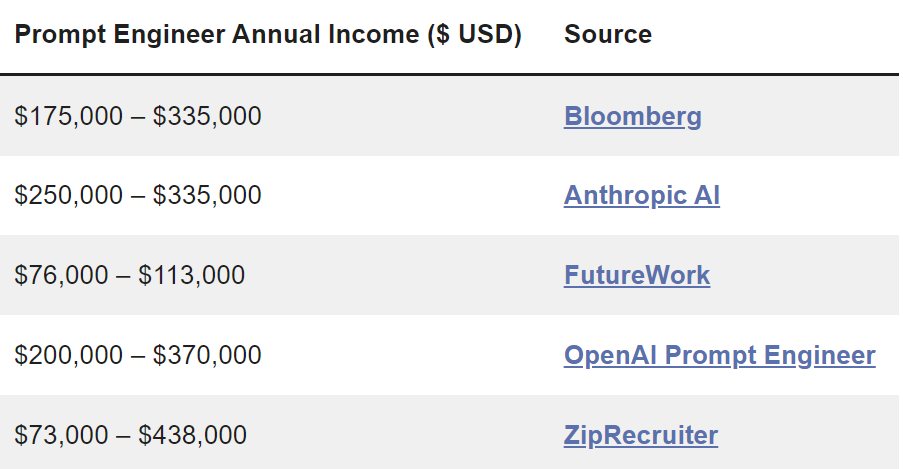
Task: Click the $370,000 amount
Action: pyautogui.click(x=207, y=355)
